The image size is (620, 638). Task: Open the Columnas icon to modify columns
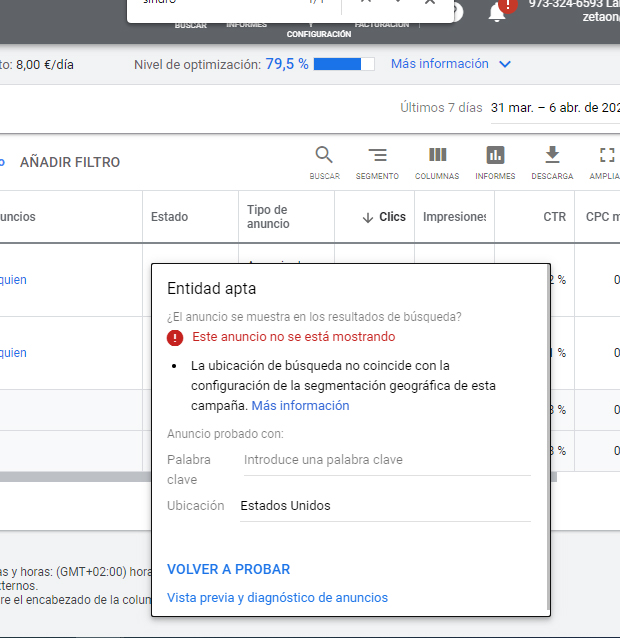[x=437, y=157]
